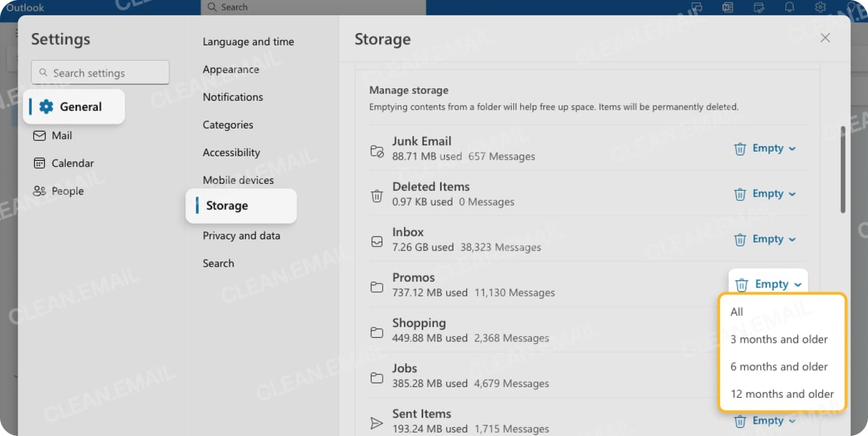Select the People icon in settings sidebar

(x=38, y=191)
